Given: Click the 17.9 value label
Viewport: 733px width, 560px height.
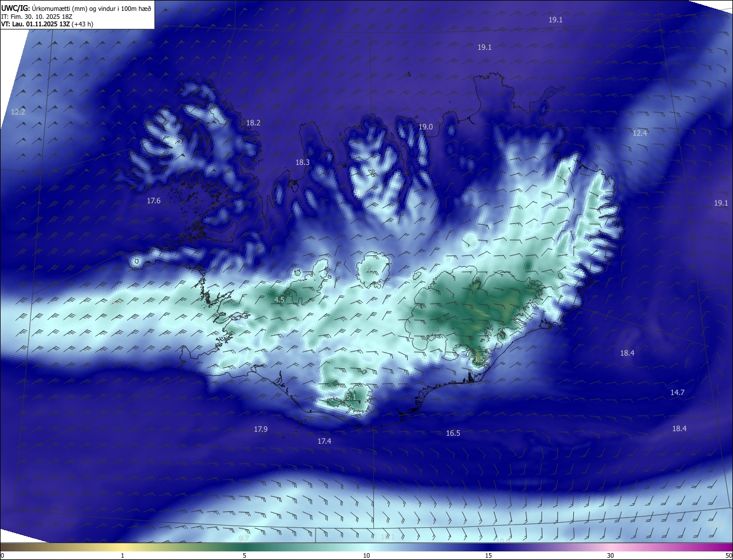Looking at the screenshot, I should pos(261,429).
